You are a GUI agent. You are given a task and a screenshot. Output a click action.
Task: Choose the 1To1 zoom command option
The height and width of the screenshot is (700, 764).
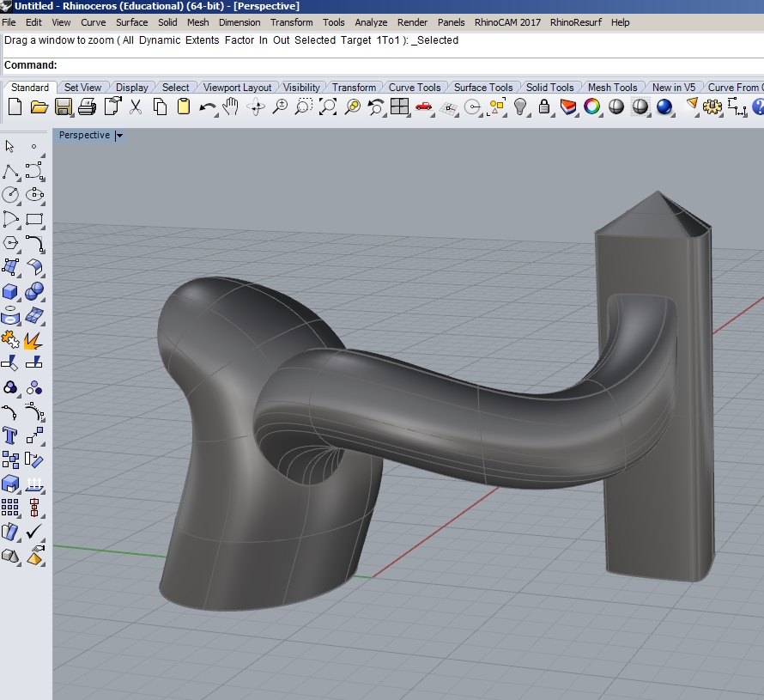coord(388,40)
